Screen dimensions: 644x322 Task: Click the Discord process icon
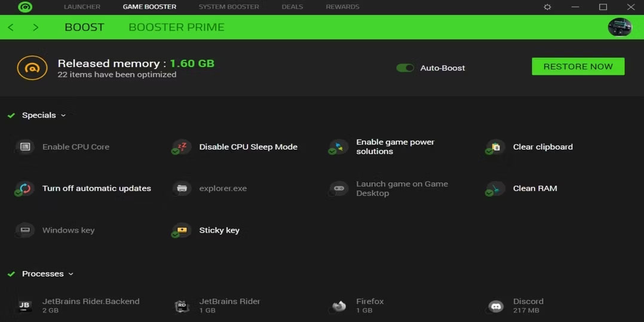(x=495, y=306)
